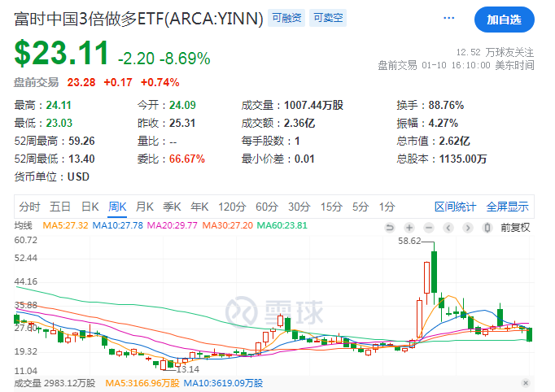The image size is (555, 392).
Task: Switch to the 五日 tab
Action: [x=60, y=207]
